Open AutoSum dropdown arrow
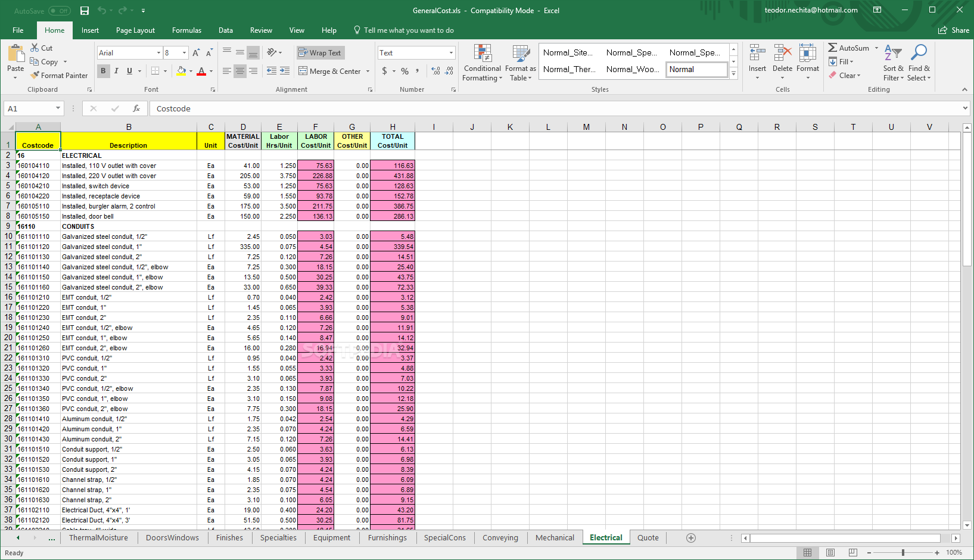Viewport: 974px width, 560px height. 876,48
